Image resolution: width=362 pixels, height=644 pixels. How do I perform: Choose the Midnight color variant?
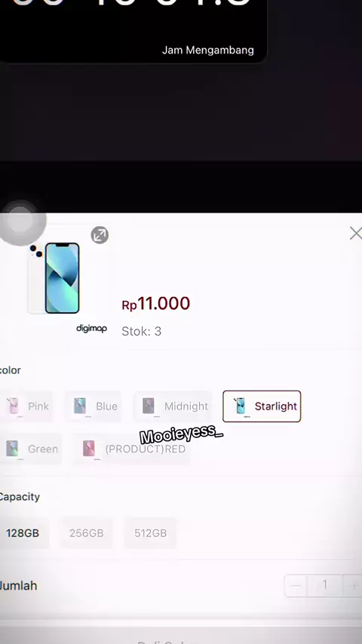[173, 406]
